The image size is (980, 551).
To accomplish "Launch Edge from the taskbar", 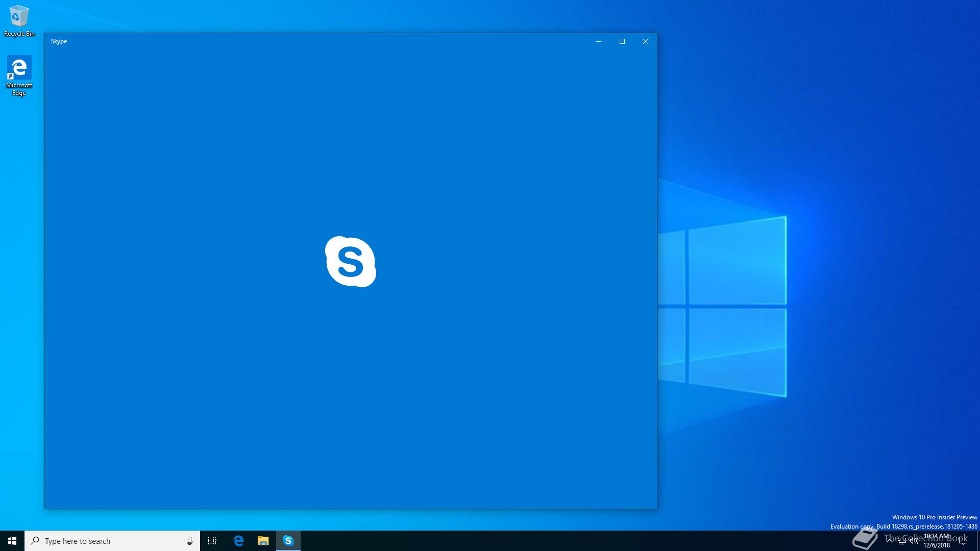I will 238,541.
